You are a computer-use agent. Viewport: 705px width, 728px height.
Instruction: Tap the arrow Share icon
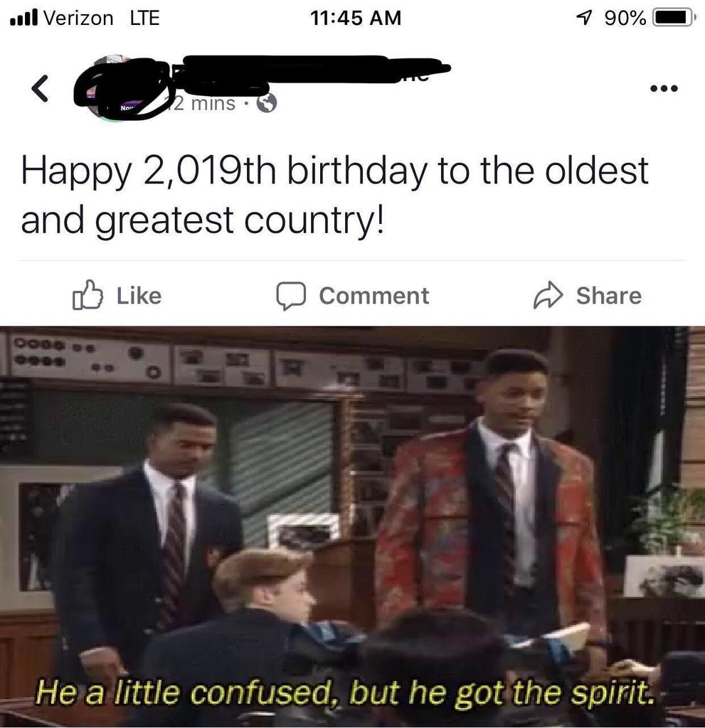(548, 295)
